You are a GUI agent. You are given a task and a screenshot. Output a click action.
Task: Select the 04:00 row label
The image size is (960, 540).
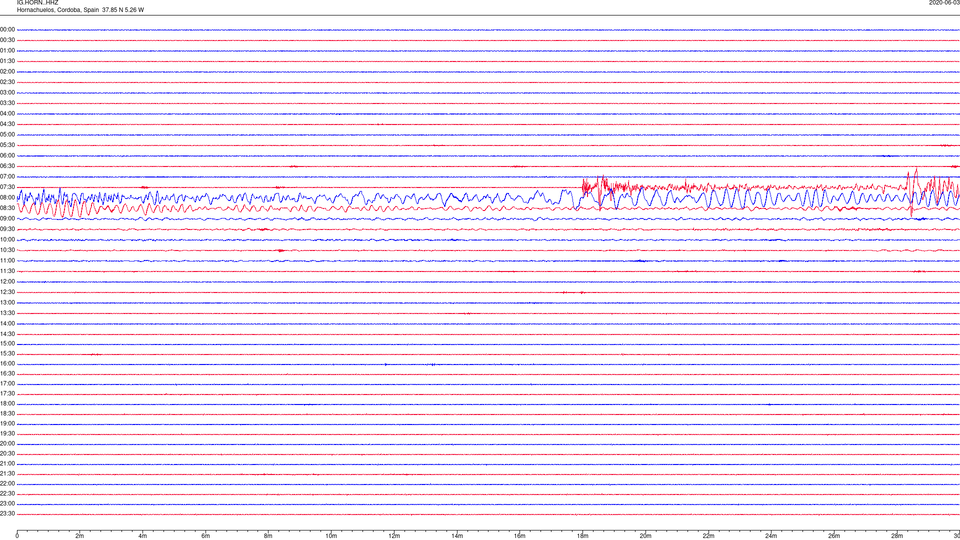point(7,113)
